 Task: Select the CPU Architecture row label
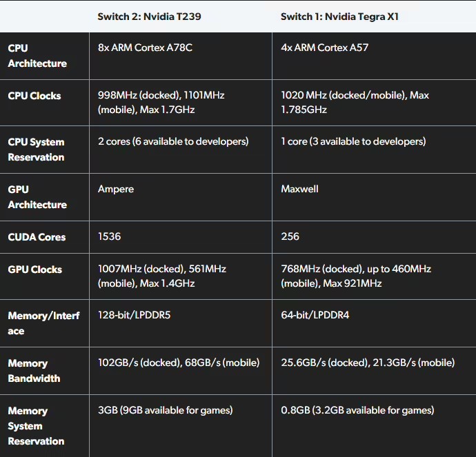(37, 56)
